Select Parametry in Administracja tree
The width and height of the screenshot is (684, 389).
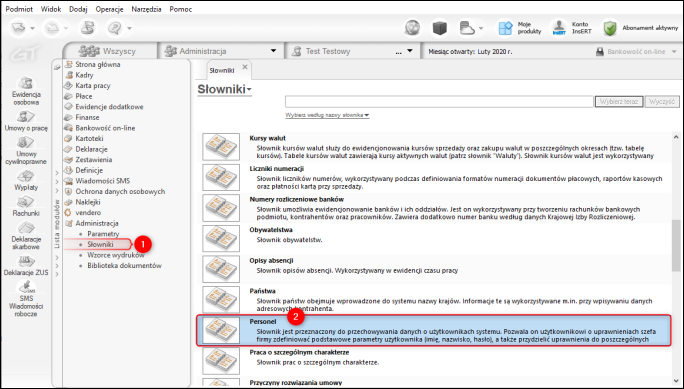[x=103, y=234]
